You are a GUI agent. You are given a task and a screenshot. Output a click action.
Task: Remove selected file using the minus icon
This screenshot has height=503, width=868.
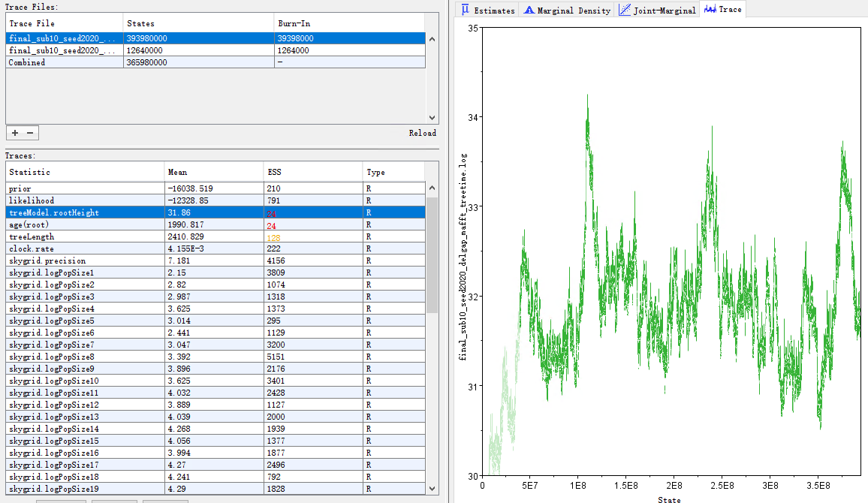click(x=29, y=132)
